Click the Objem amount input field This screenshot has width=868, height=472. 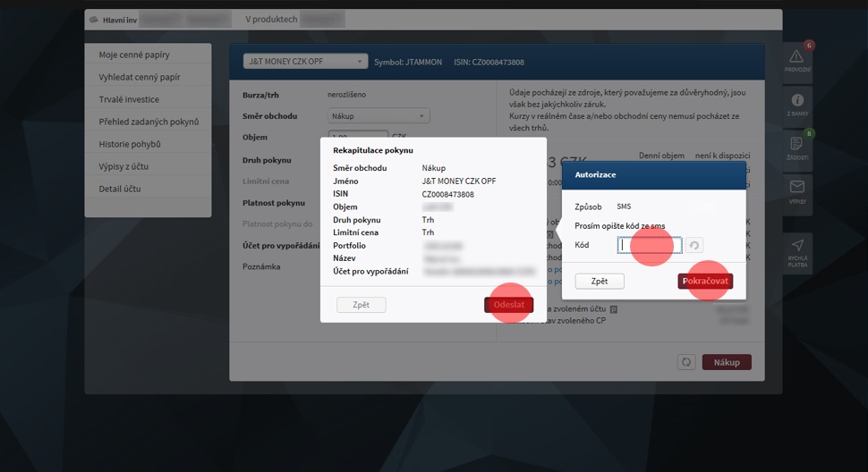coord(358,134)
